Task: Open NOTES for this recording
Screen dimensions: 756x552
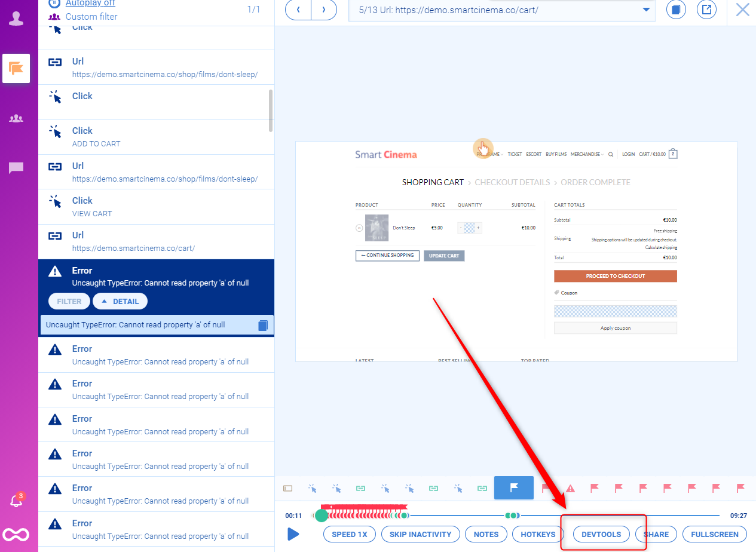Action: point(486,534)
